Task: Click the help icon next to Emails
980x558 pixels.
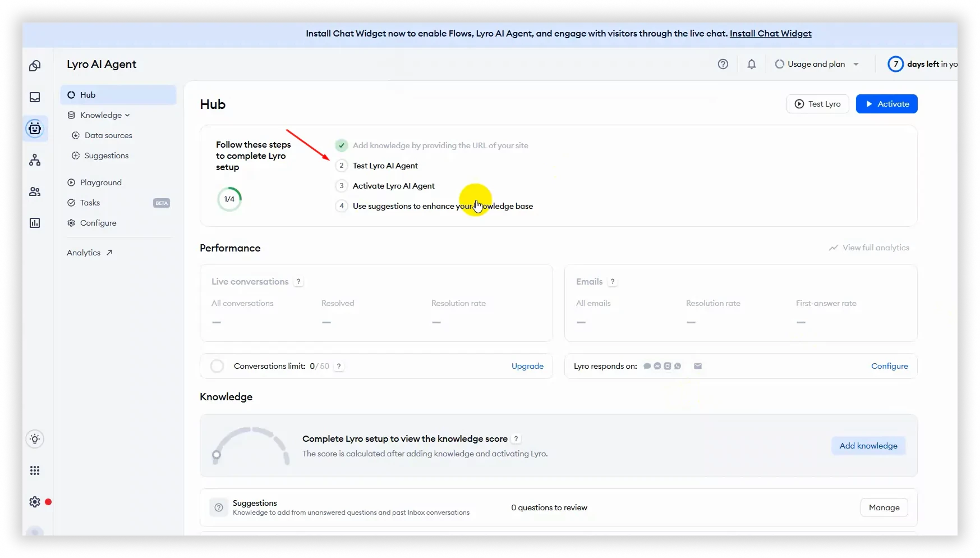Action: pos(613,282)
